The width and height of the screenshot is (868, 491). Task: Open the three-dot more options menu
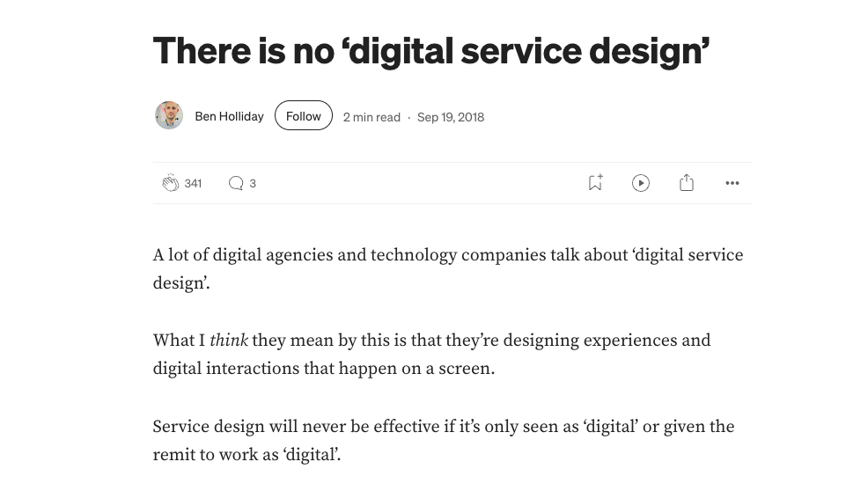732,183
